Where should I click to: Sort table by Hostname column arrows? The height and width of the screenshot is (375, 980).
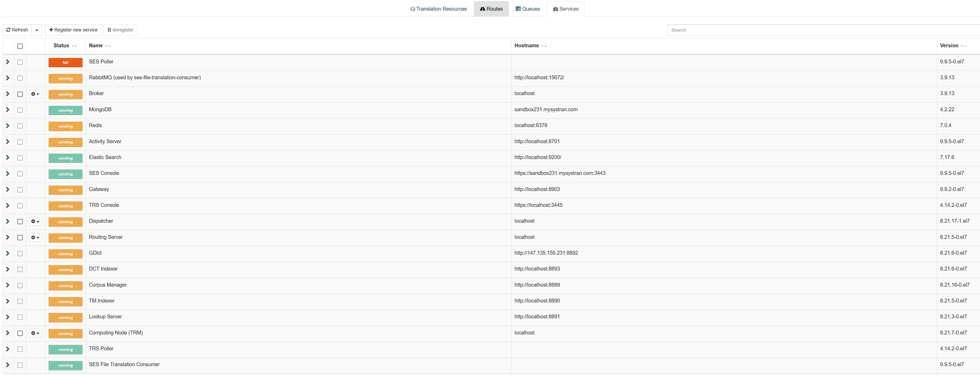tap(544, 46)
